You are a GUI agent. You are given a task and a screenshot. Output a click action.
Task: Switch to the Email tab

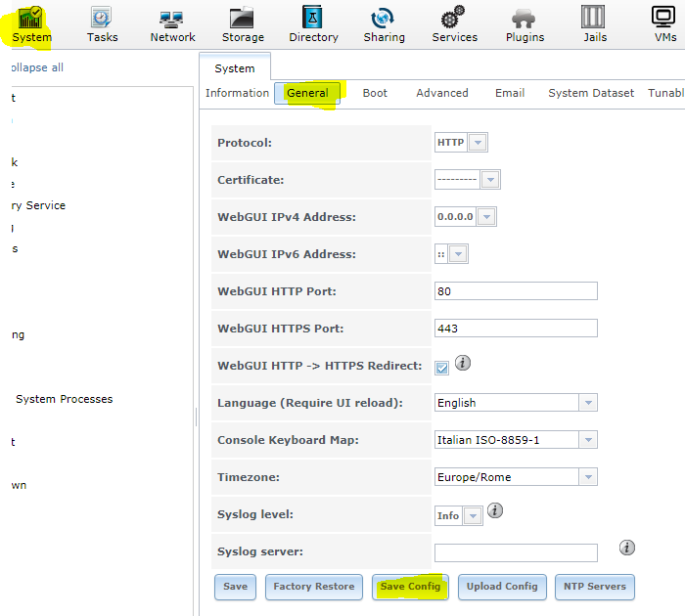[510, 93]
